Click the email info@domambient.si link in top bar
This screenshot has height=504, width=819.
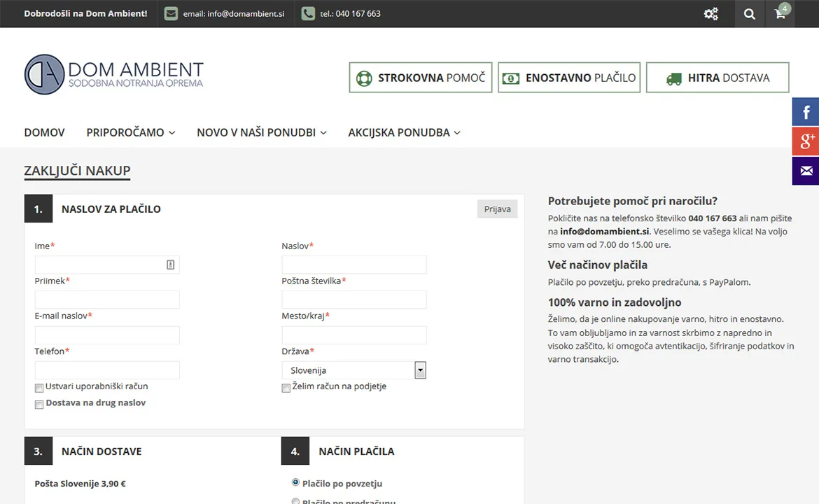[x=234, y=13]
